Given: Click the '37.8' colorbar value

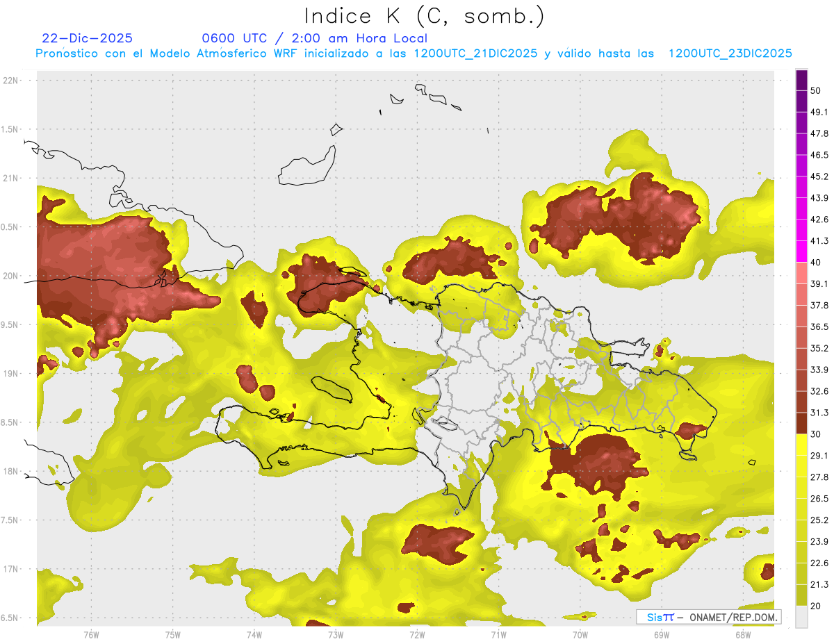Looking at the screenshot, I should 819,305.
